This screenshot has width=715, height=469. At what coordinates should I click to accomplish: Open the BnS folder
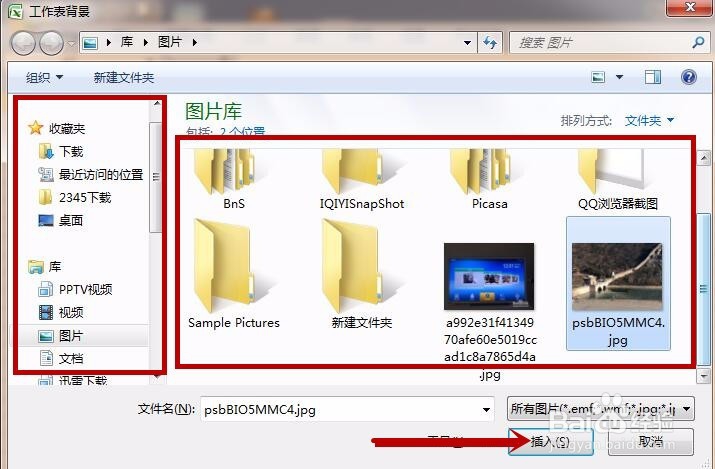point(233,179)
